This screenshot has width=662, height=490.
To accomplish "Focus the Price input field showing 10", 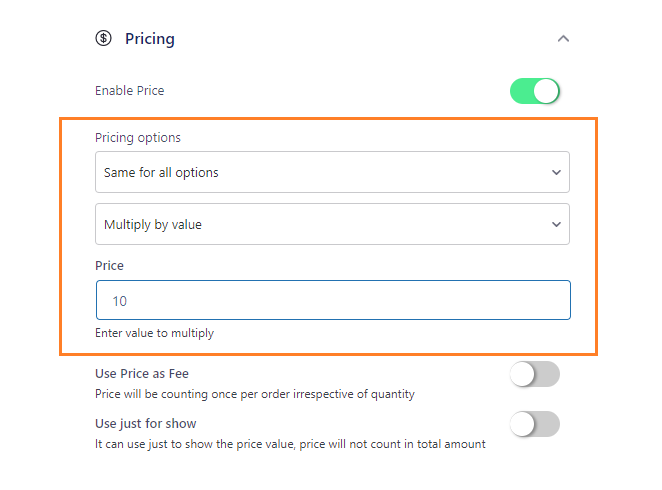I will [x=333, y=300].
